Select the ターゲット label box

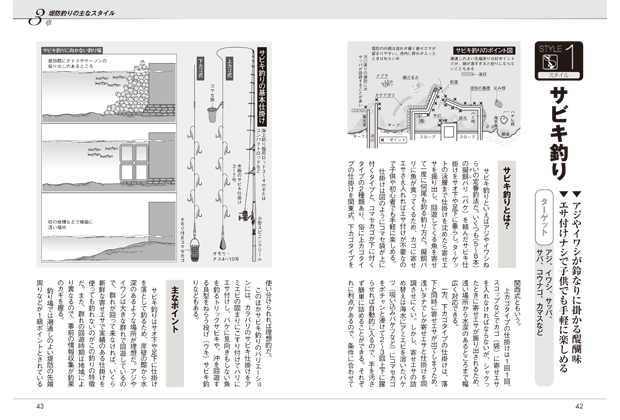tap(544, 217)
